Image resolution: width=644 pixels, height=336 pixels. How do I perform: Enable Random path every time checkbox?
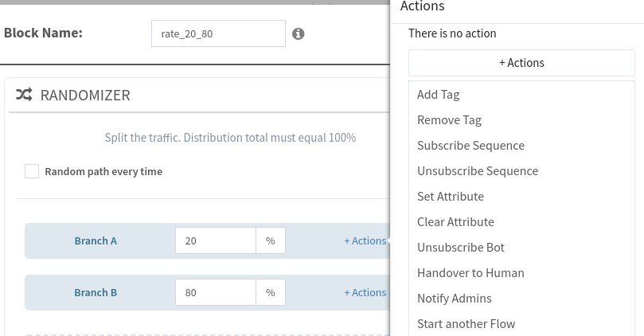click(x=32, y=171)
